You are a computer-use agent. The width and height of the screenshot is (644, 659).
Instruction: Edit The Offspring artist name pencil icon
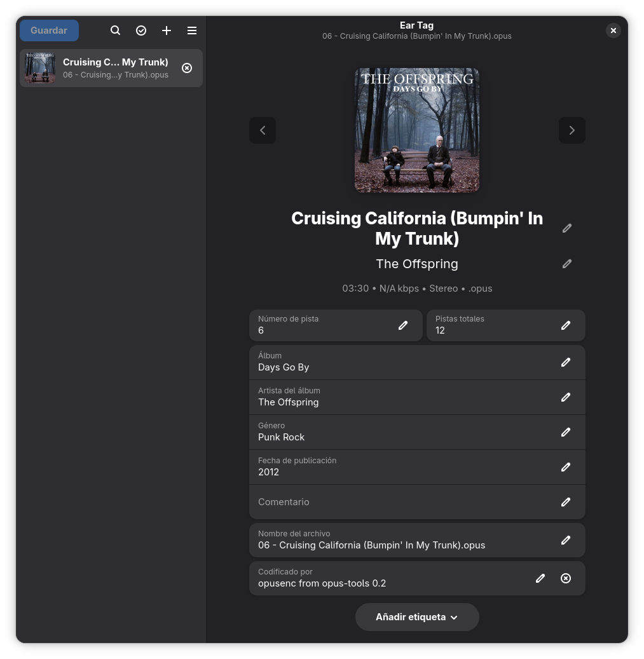[567, 264]
